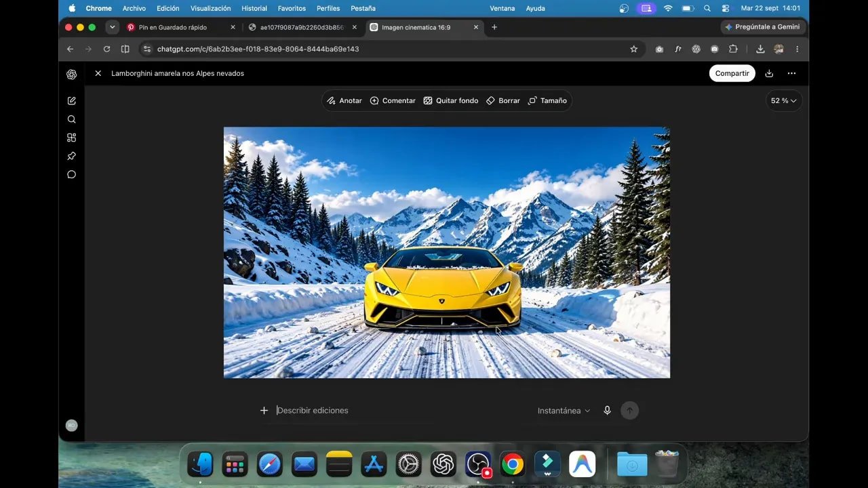Click Quitar fondo to remove the background
The width and height of the screenshot is (868, 488).
click(451, 100)
